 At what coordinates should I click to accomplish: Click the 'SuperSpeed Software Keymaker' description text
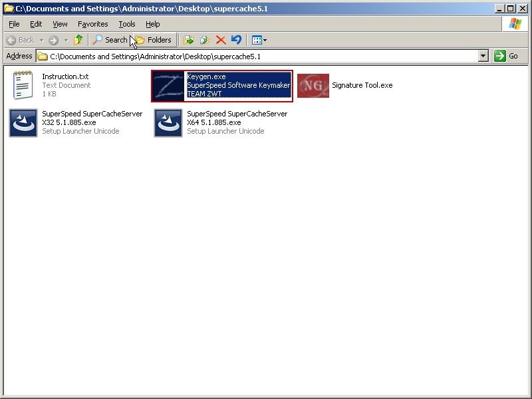239,85
